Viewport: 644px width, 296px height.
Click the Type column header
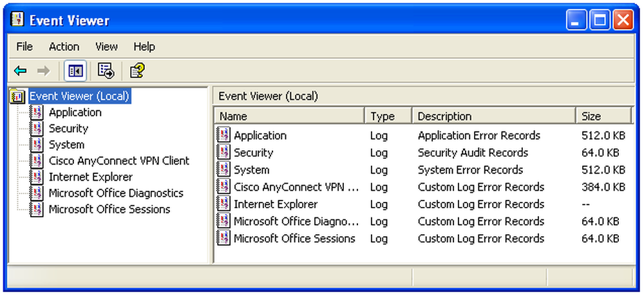388,116
